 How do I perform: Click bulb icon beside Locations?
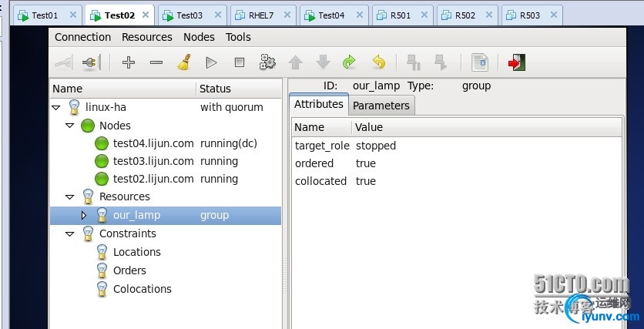[x=102, y=252]
